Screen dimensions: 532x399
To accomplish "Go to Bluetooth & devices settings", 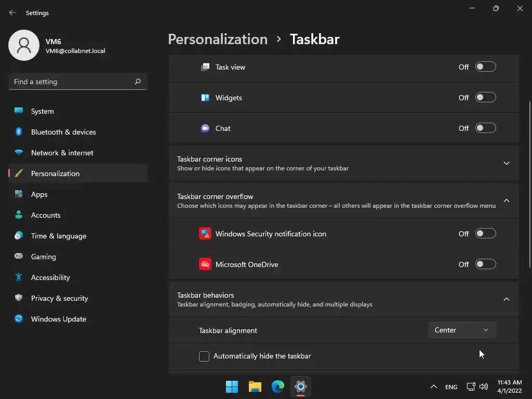I will point(63,132).
